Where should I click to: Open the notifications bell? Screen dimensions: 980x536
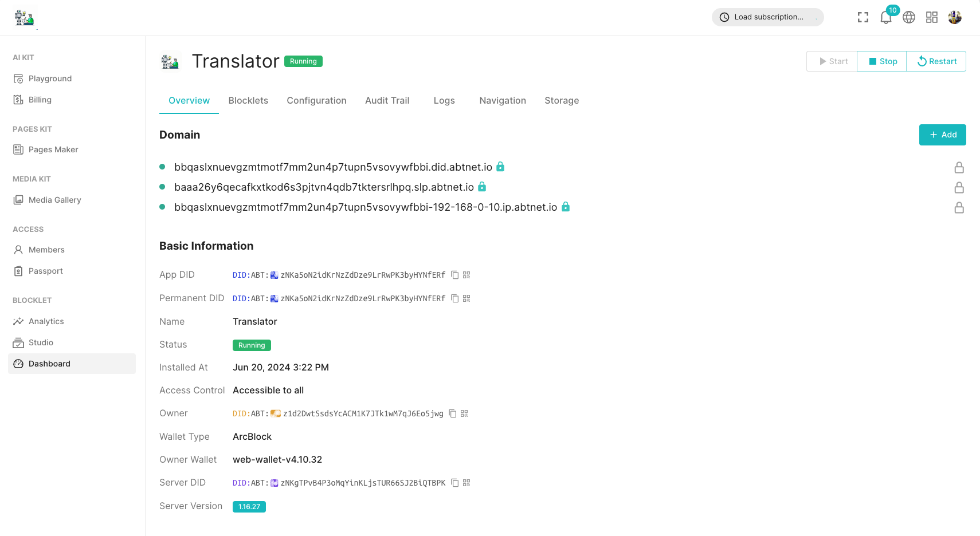[x=885, y=18]
